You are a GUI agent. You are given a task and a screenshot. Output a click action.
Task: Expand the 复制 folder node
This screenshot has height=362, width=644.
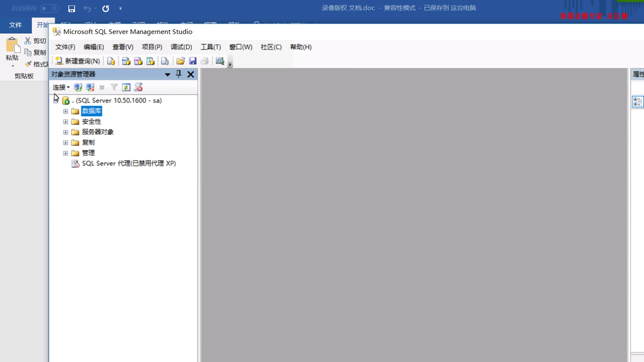tap(65, 143)
